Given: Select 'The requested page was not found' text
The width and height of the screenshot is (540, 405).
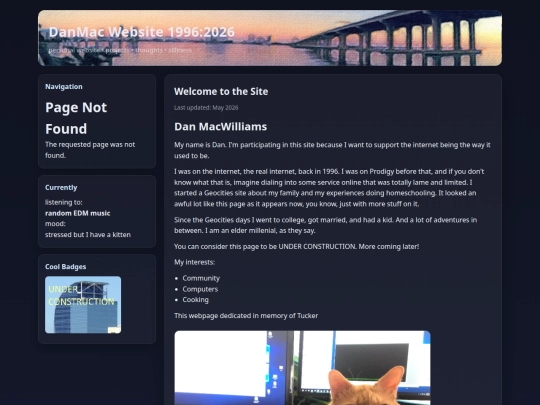Looking at the screenshot, I should [90, 150].
